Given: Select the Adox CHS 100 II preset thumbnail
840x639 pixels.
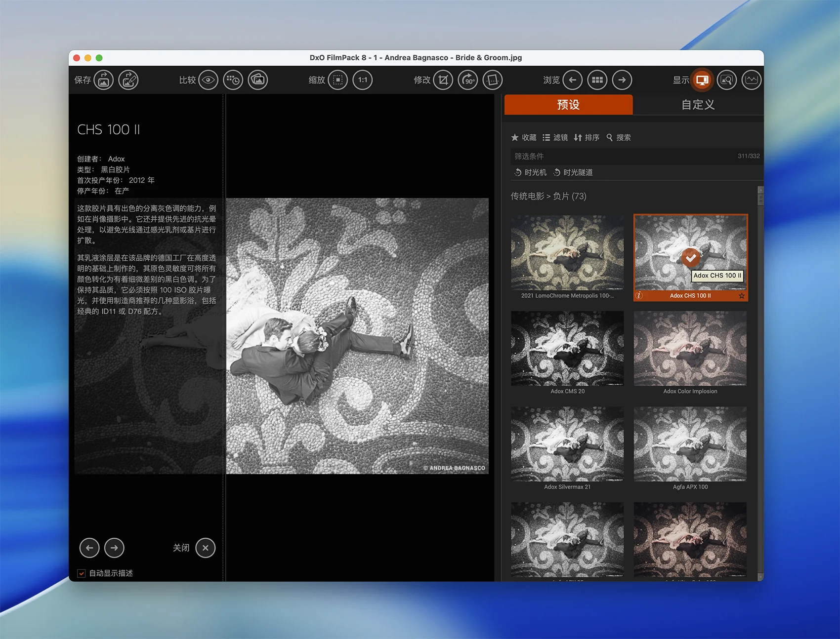Looking at the screenshot, I should [690, 252].
